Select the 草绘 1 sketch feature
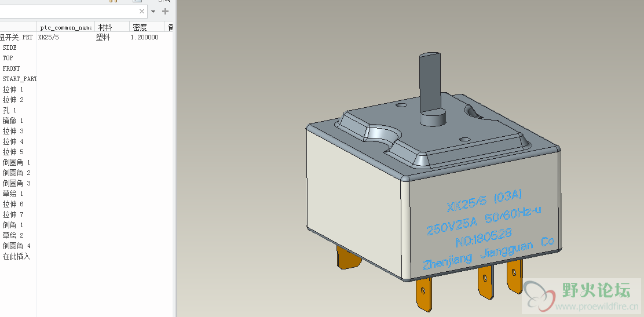 click(x=13, y=194)
